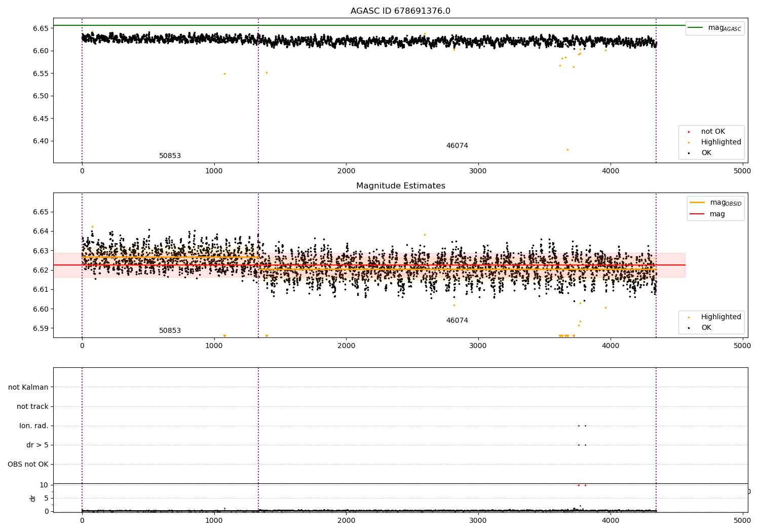Click the 5000 x-tick label under the top plot
The height and width of the screenshot is (532, 760).
pos(742,171)
